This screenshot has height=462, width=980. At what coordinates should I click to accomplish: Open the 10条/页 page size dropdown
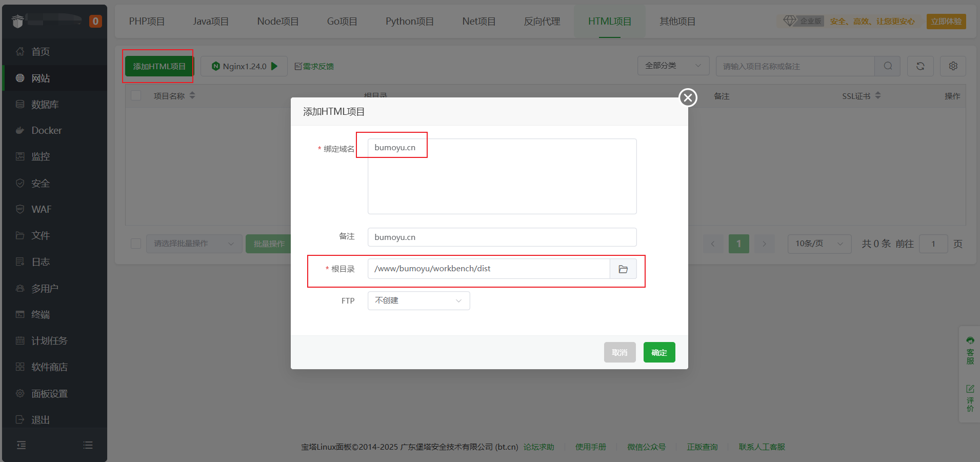click(819, 244)
